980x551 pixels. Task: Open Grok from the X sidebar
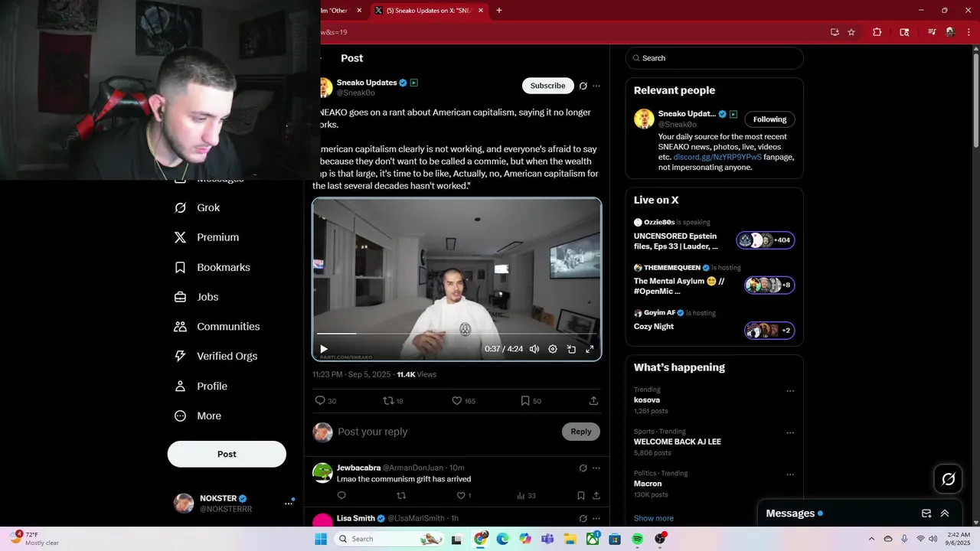point(197,207)
